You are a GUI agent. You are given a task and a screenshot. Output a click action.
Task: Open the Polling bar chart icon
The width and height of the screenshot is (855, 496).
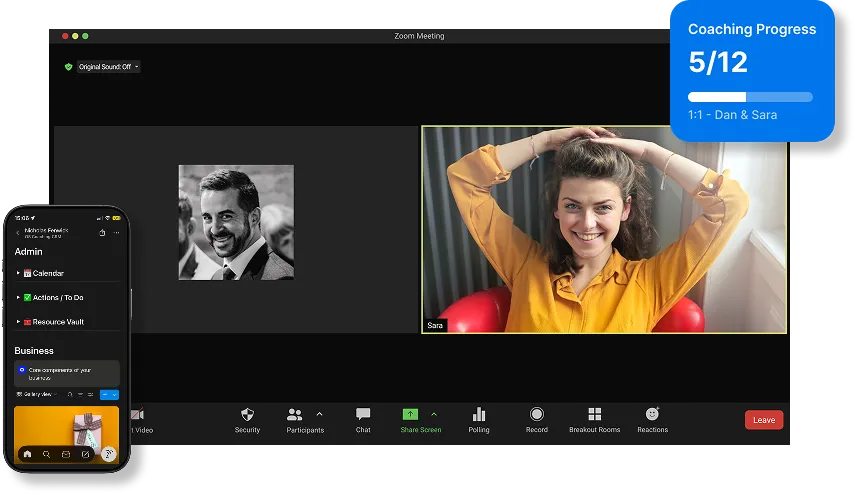pyautogui.click(x=479, y=414)
